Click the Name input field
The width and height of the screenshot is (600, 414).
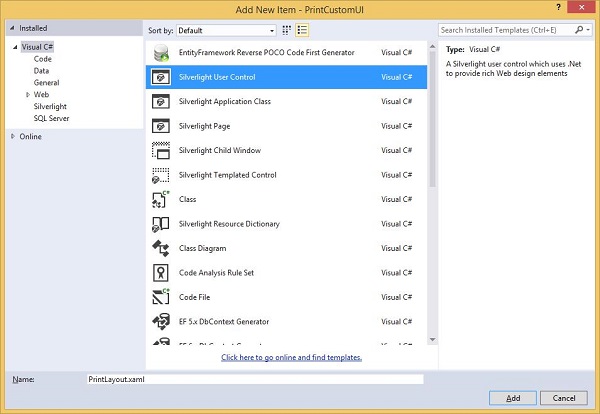click(254, 379)
